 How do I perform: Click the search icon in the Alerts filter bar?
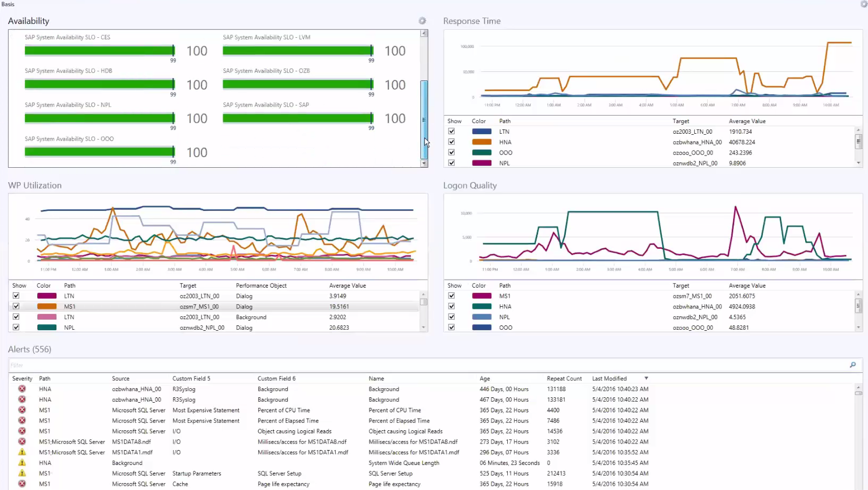853,365
